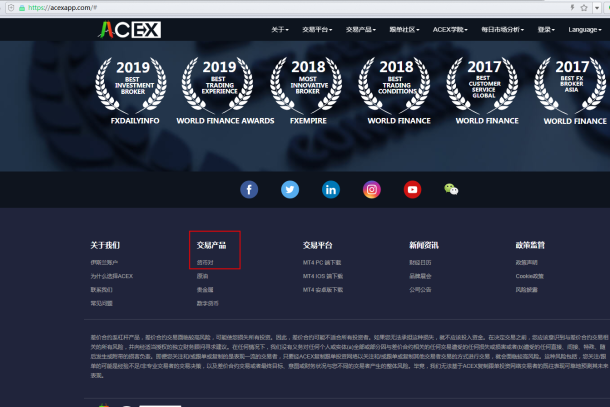Viewport: 610px width, 407px height.
Task: Click the FXEMPIRE award caption
Action: (308, 121)
